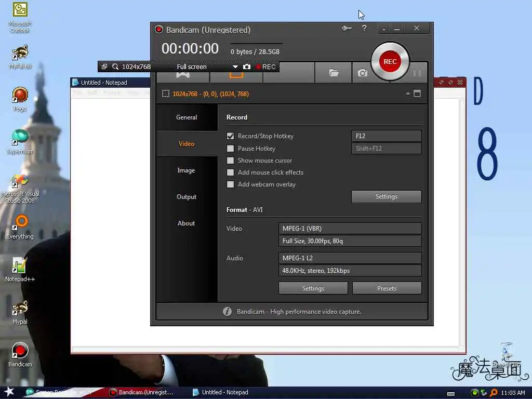Take a screenshot with Bandicam's camera icon
This screenshot has height=399, width=532.
pyautogui.click(x=362, y=73)
